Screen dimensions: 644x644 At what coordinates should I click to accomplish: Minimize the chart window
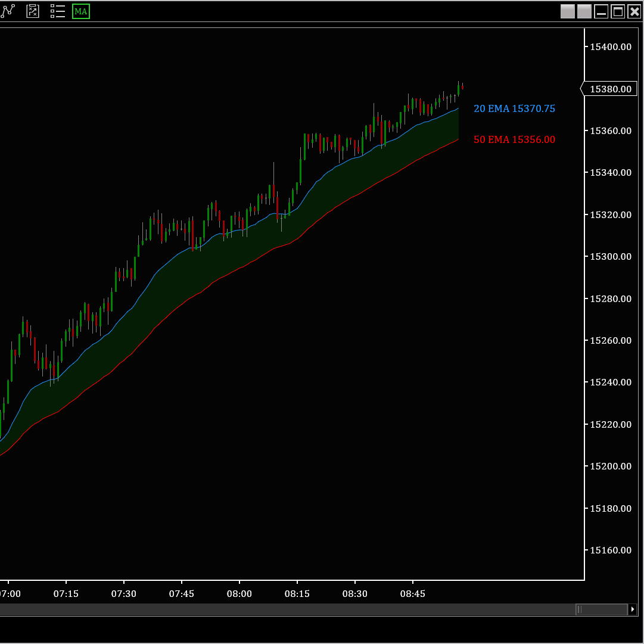coord(601,11)
